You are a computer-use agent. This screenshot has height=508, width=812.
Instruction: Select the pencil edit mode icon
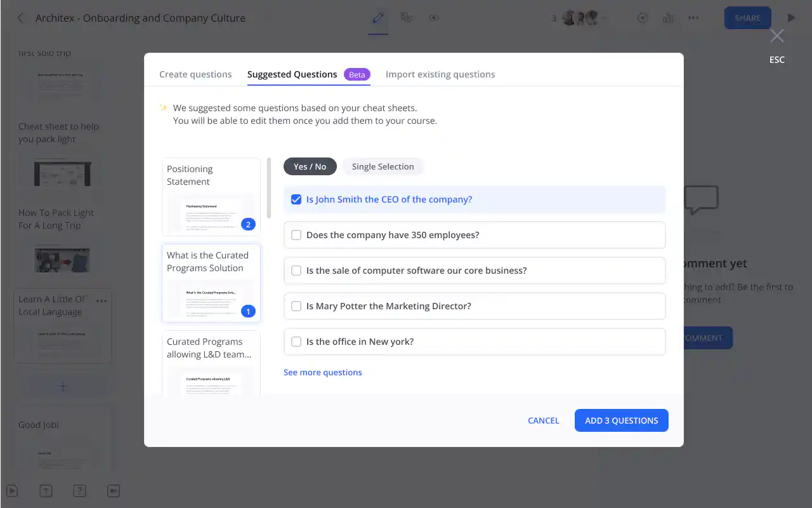pyautogui.click(x=377, y=17)
